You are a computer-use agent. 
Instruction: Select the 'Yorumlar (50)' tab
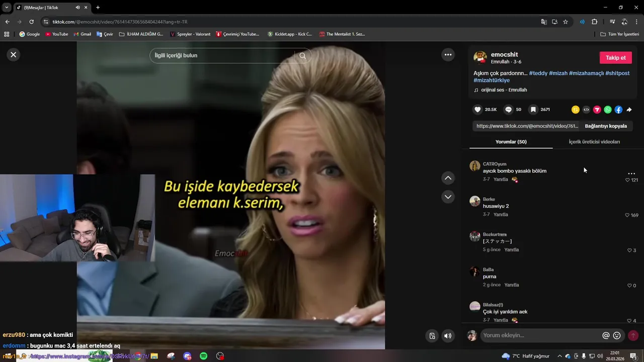coord(511,142)
